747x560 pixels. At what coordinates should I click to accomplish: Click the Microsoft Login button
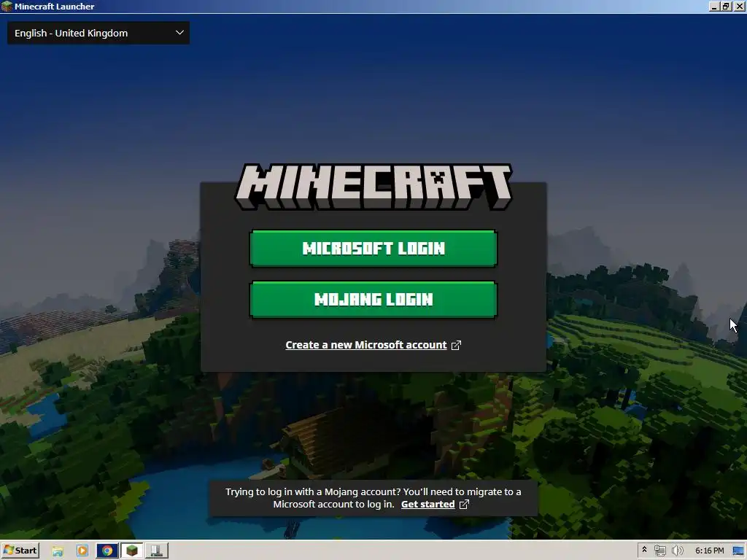click(x=373, y=248)
